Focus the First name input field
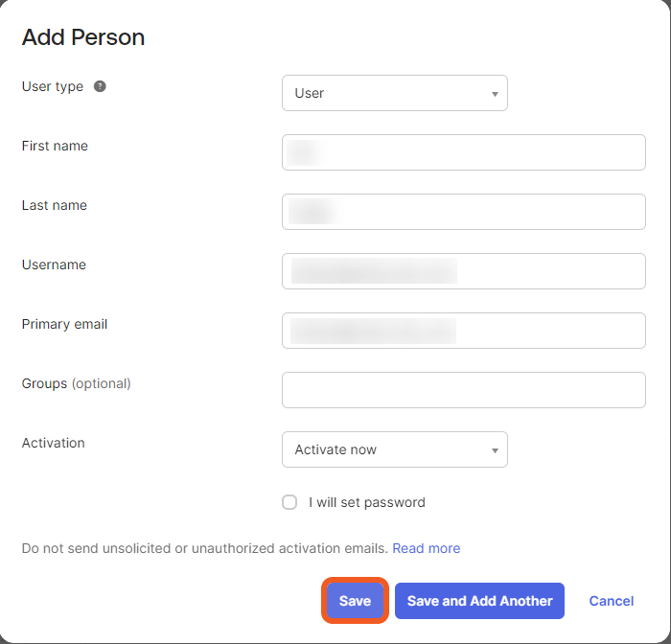671x644 pixels. point(463,152)
